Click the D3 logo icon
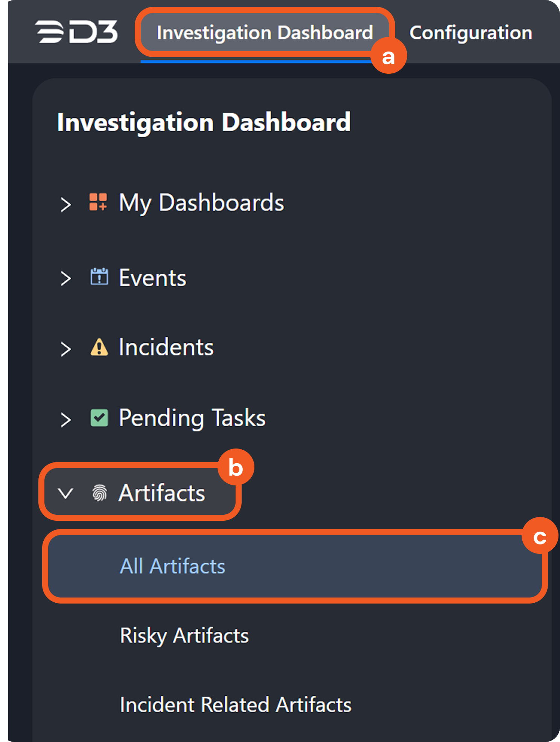The height and width of the screenshot is (742, 560). (76, 32)
